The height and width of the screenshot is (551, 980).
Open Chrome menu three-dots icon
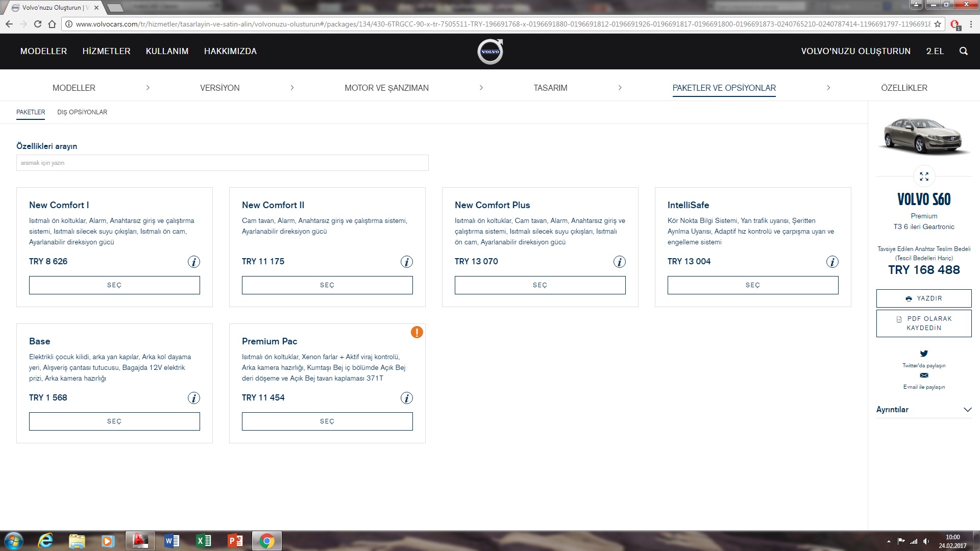pos(971,24)
